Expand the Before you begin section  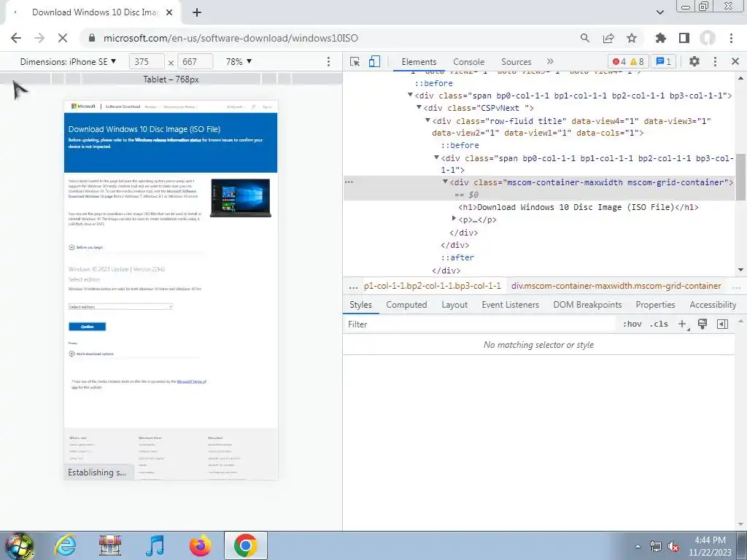click(x=86, y=247)
